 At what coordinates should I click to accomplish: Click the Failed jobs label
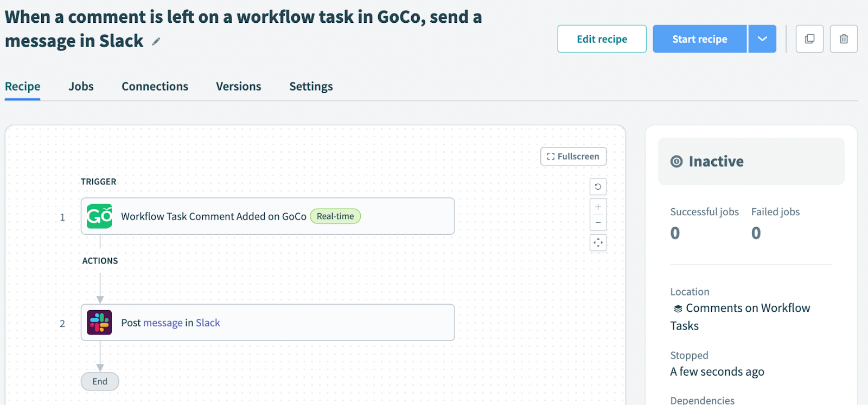point(775,212)
